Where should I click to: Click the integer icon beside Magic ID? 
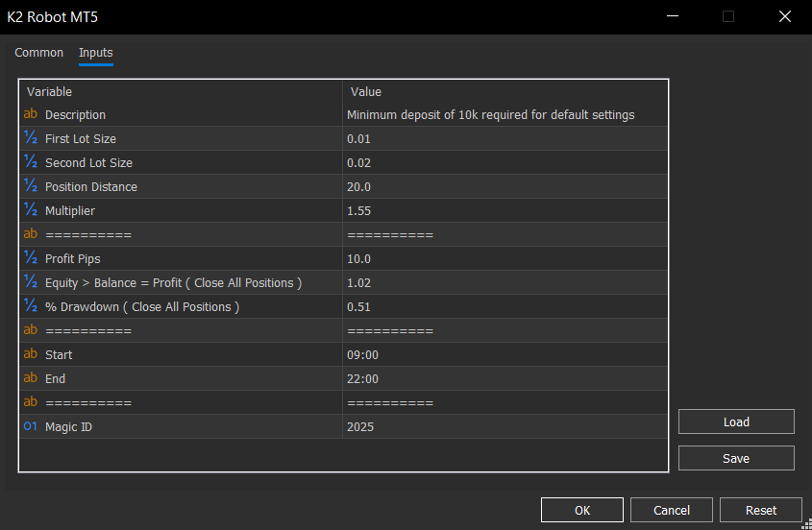tap(31, 426)
